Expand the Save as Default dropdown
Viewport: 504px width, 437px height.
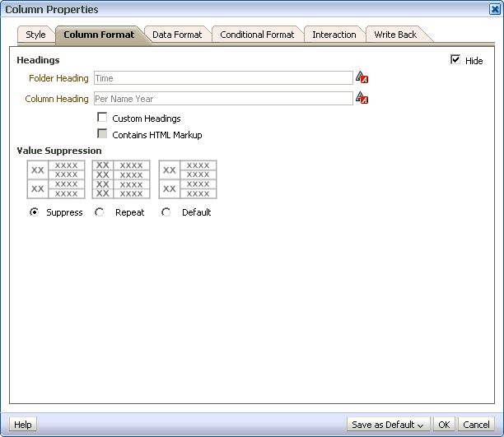(x=388, y=425)
